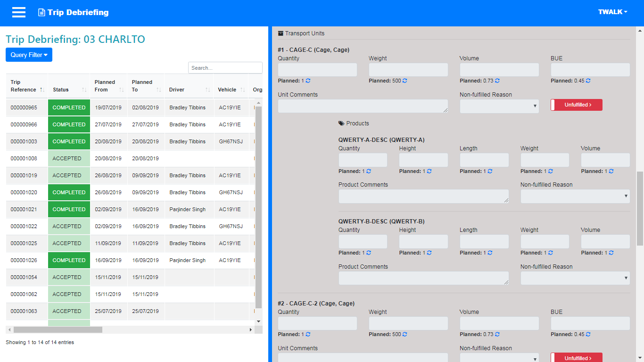This screenshot has height=362, width=644.
Task: Select trip 000001003 row
Action: pyautogui.click(x=131, y=141)
